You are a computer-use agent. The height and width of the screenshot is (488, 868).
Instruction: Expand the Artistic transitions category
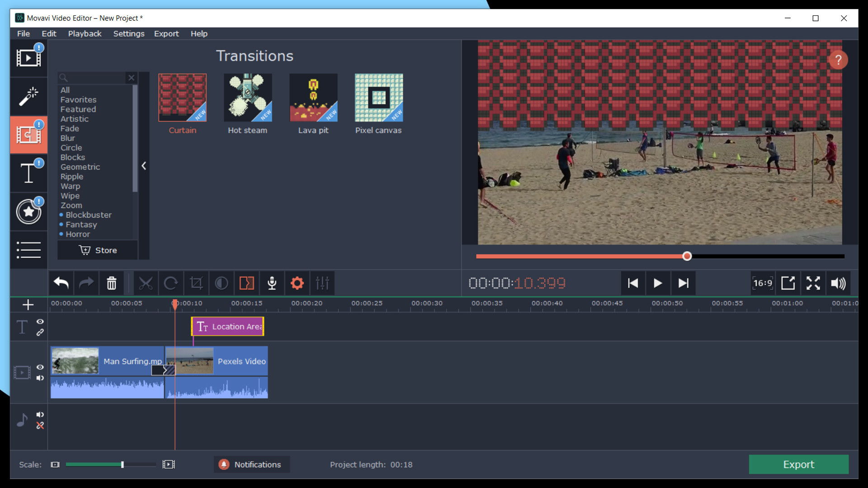73,118
